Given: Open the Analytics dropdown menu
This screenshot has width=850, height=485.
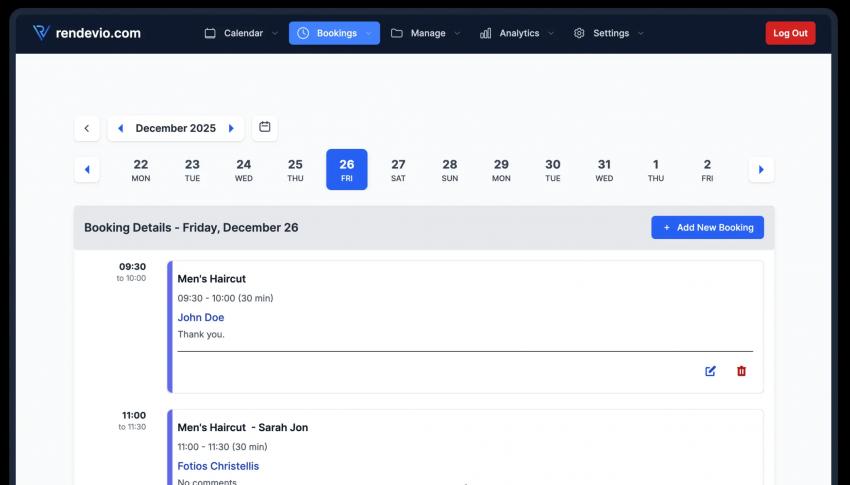Looking at the screenshot, I should [517, 33].
